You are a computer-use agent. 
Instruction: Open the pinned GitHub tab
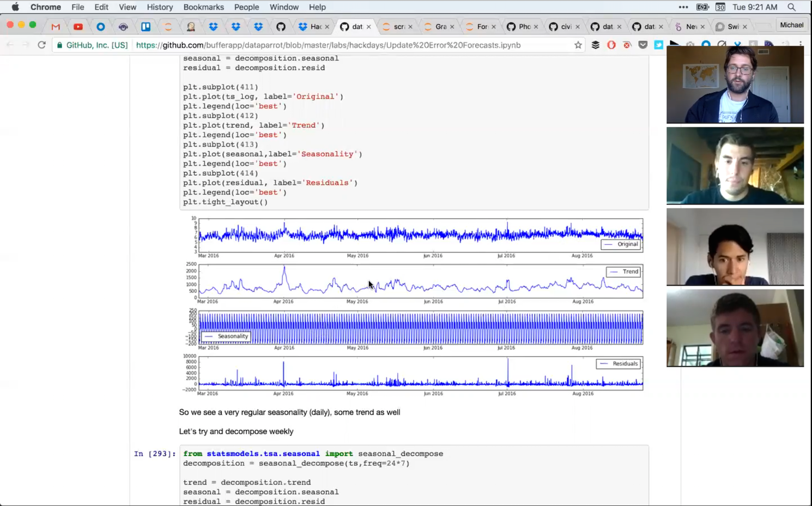click(281, 27)
